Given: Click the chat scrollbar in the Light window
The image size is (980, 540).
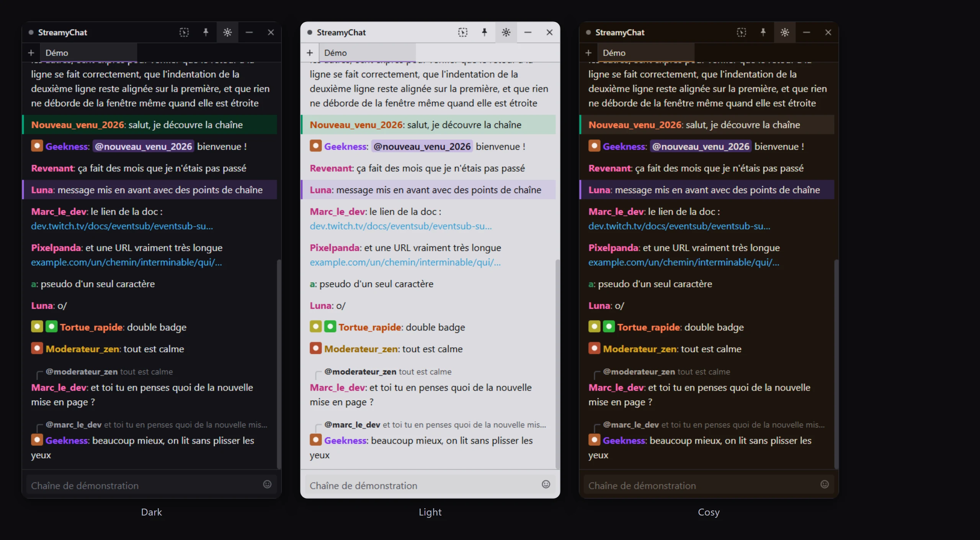Looking at the screenshot, I should click(558, 364).
